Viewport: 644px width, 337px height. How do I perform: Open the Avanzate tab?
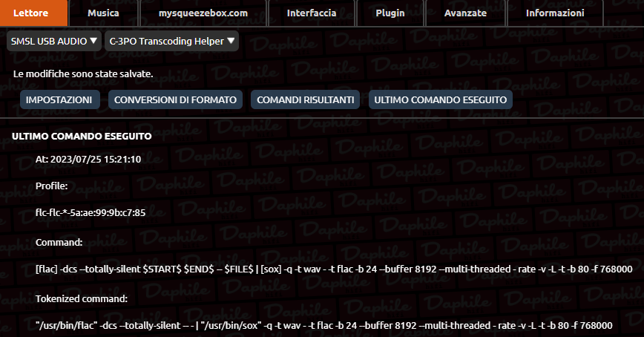465,13
